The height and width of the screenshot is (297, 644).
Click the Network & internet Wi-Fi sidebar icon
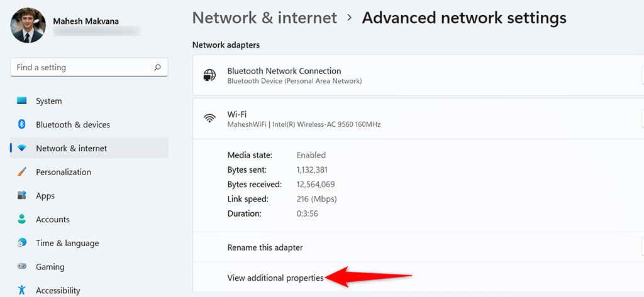pyautogui.click(x=22, y=148)
